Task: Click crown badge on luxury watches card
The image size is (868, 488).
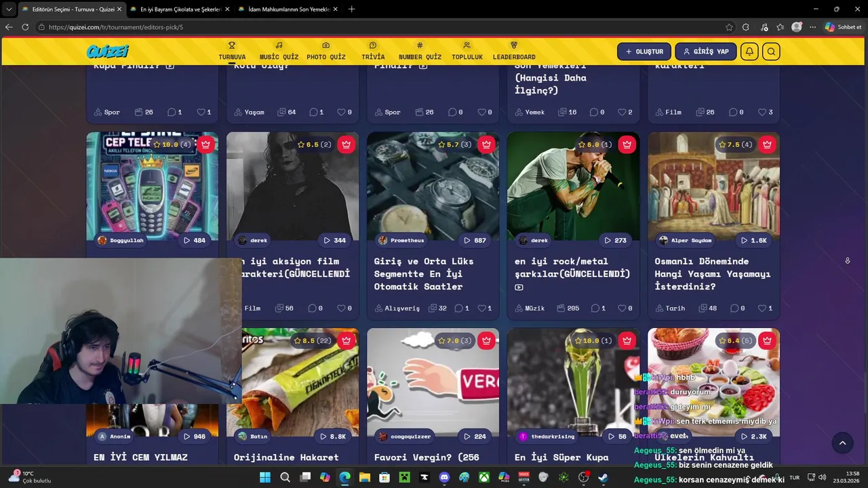Action: 486,144
